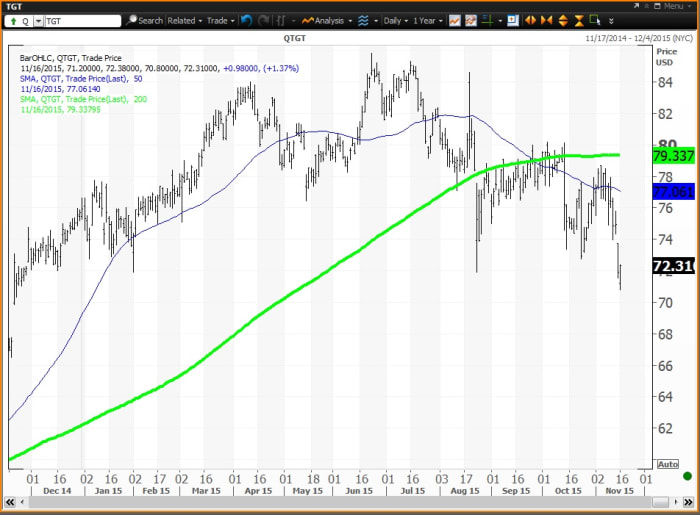Click the 84 price axis label
The image size is (700, 515).
click(x=665, y=82)
